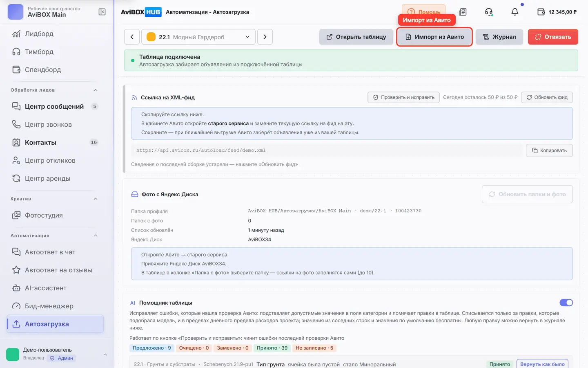
Task: Open Центр откликов in the sidebar
Action: pyautogui.click(x=56, y=160)
